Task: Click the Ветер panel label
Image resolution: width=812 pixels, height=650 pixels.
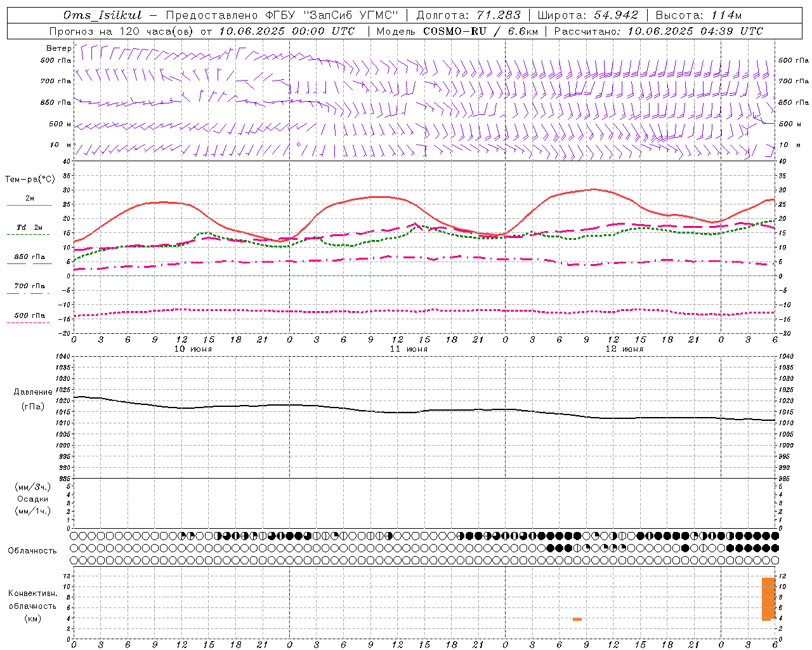Action: [58, 48]
